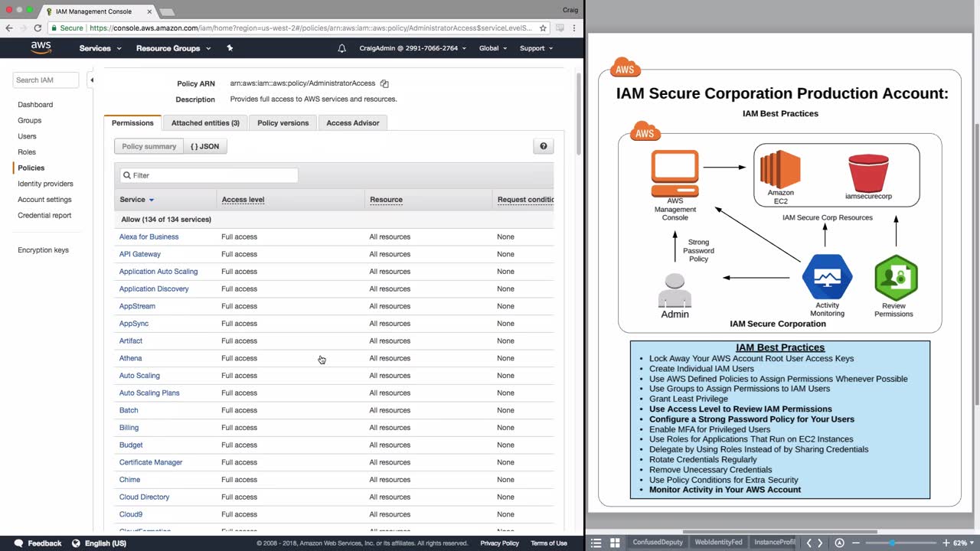Click the Feedback speech bubble icon
980x551 pixels.
(x=18, y=543)
